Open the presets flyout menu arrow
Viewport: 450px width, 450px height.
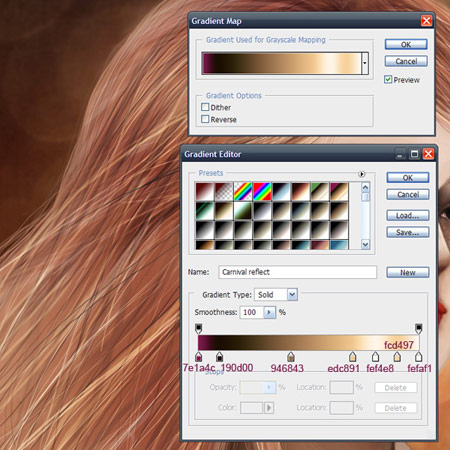[362, 174]
